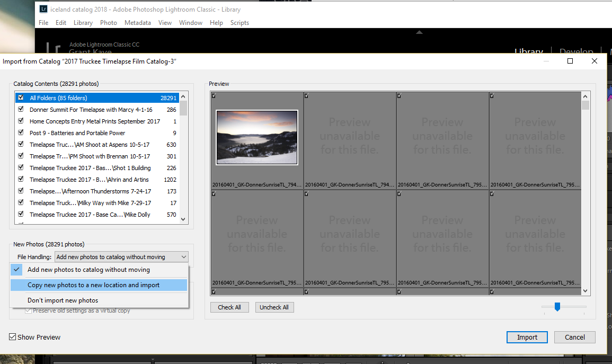612x364 pixels.
Task: Toggle the All Folders (85 folders) checkbox
Action: [21, 97]
